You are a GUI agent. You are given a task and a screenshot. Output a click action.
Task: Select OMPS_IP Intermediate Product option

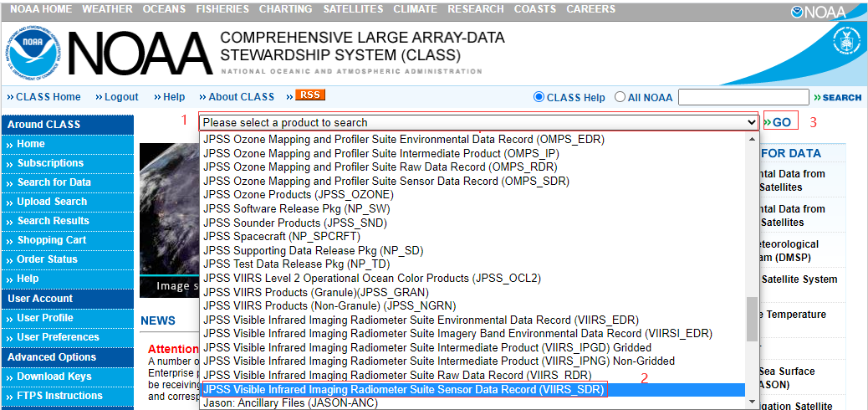(472, 153)
